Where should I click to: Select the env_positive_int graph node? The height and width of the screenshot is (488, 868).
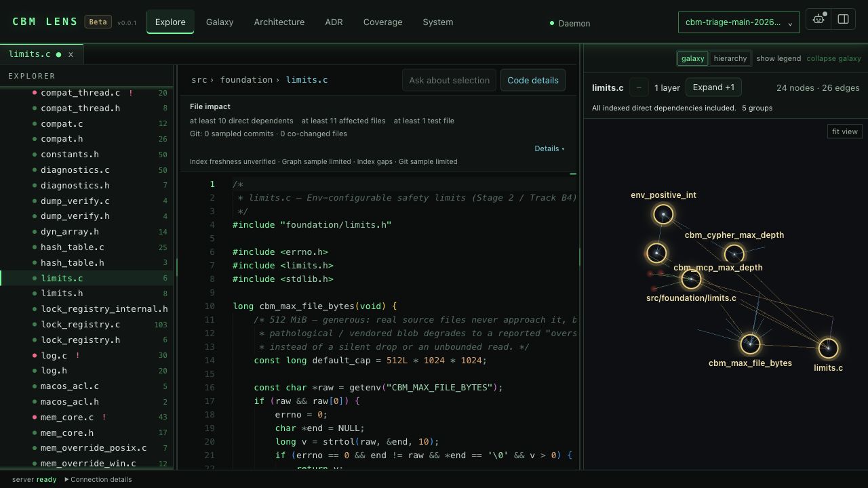[x=663, y=215]
